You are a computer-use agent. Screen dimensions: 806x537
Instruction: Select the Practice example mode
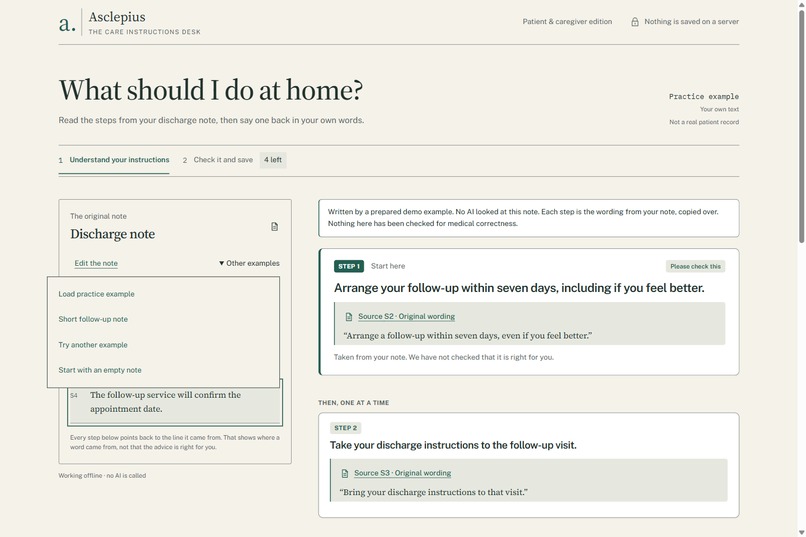tap(704, 97)
